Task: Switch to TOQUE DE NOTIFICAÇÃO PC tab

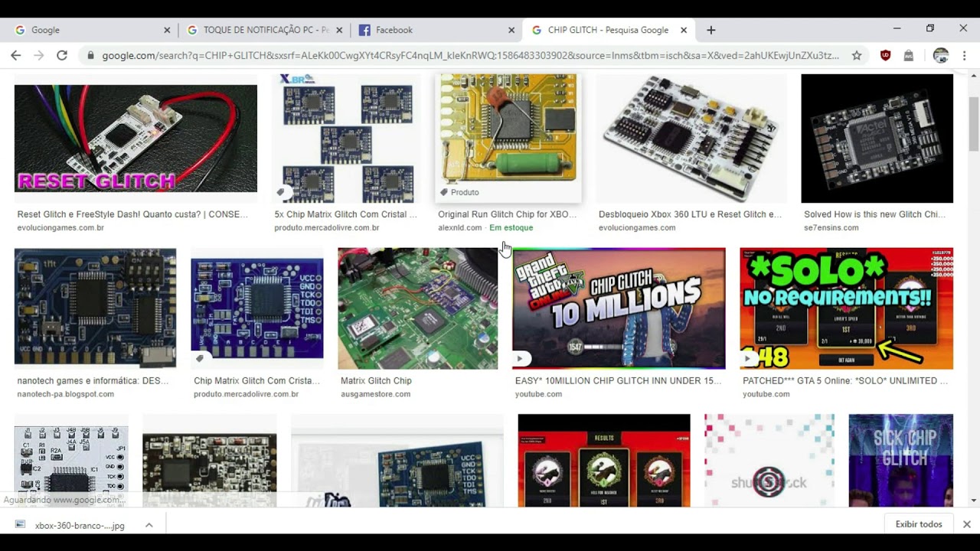Action: click(264, 30)
